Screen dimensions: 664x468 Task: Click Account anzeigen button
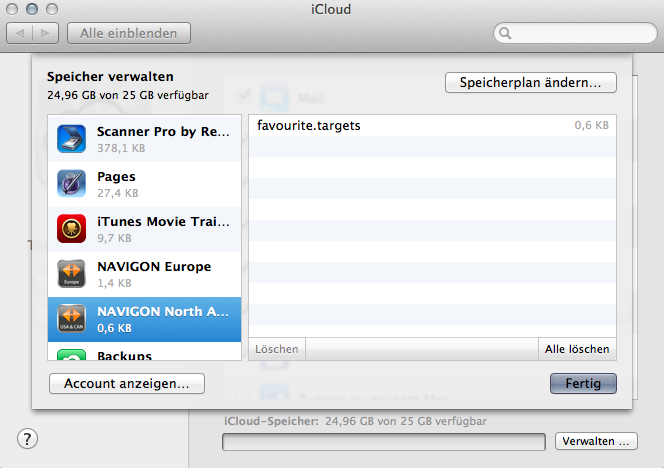[x=127, y=383]
